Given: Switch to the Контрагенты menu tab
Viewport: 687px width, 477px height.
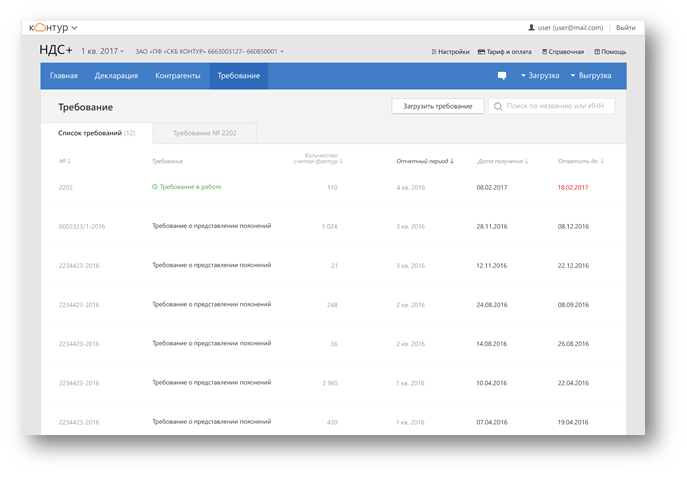Looking at the screenshot, I should (x=177, y=76).
